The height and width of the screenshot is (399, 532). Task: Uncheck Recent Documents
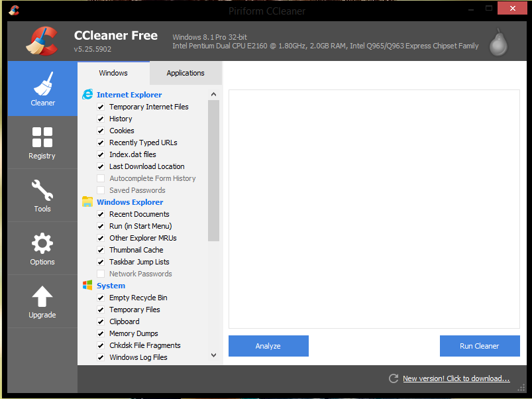click(x=101, y=214)
